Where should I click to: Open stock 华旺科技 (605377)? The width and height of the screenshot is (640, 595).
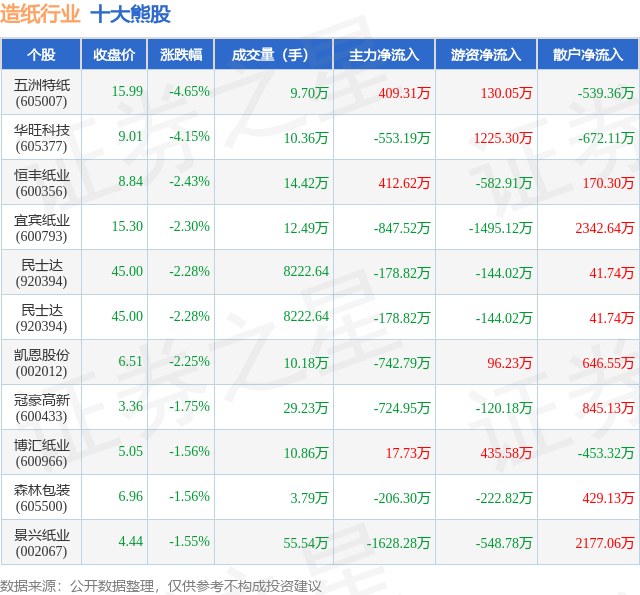click(x=41, y=138)
